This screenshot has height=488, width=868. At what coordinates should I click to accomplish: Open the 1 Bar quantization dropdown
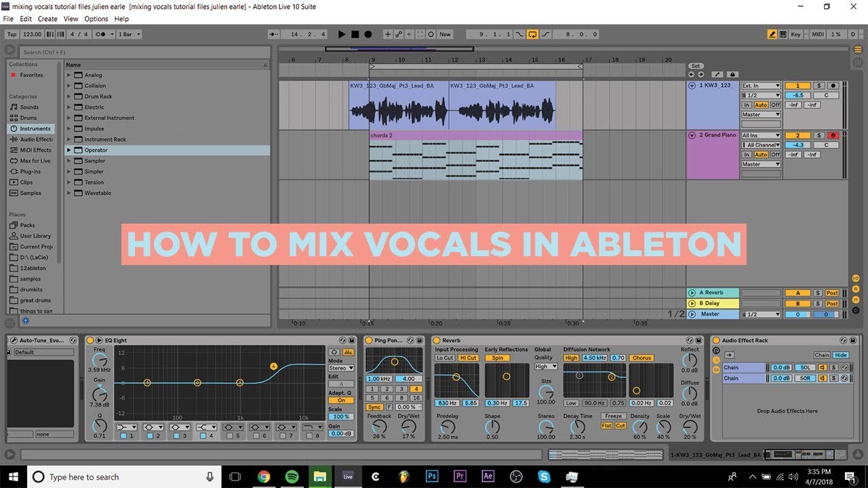pyautogui.click(x=129, y=34)
